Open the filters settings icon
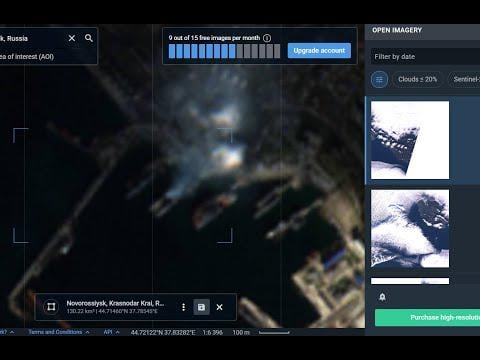The width and height of the screenshot is (480, 360). (379, 79)
